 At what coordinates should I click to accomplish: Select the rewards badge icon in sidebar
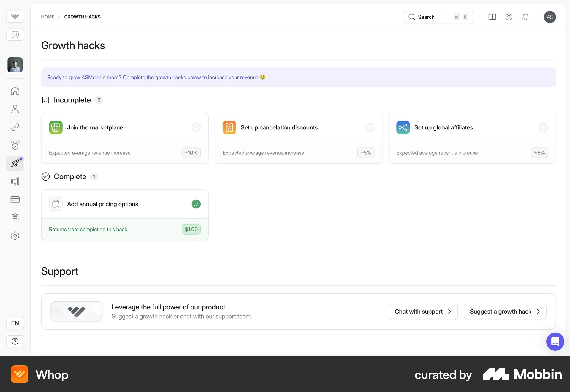pos(15,145)
